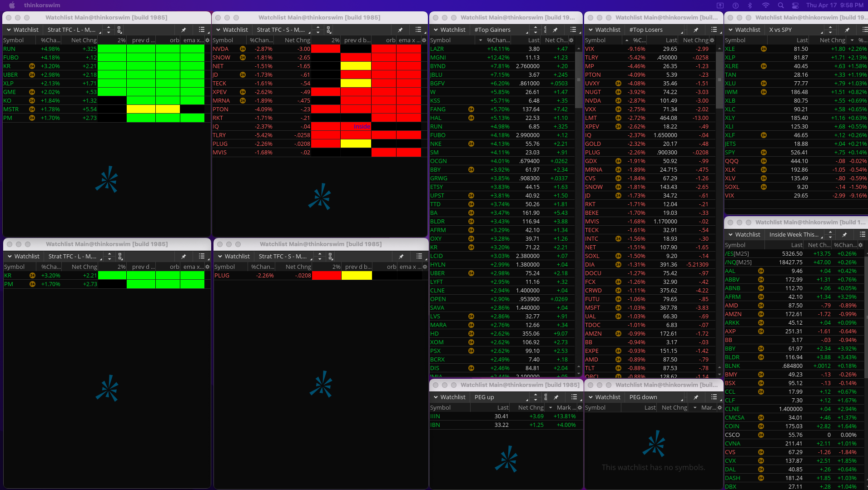
Task: Open the X vs SPY watchlist selector dropdown
Action: [x=795, y=30]
